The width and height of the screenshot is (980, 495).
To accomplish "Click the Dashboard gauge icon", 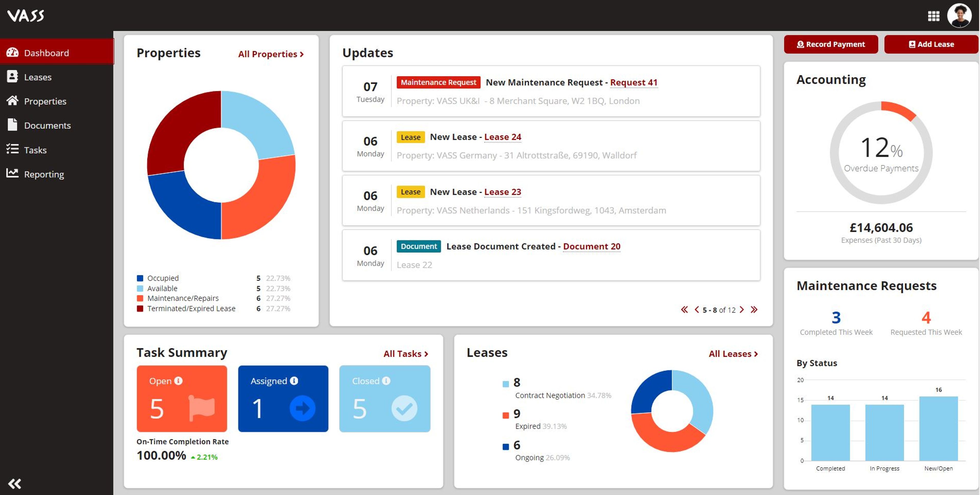I will 12,53.
